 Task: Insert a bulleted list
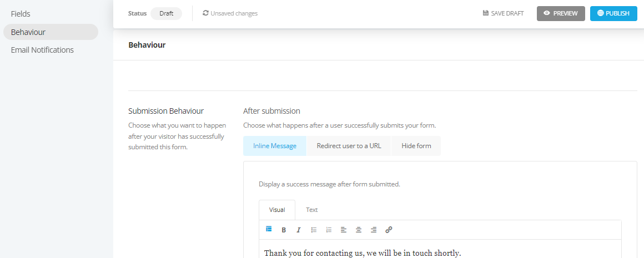point(314,230)
